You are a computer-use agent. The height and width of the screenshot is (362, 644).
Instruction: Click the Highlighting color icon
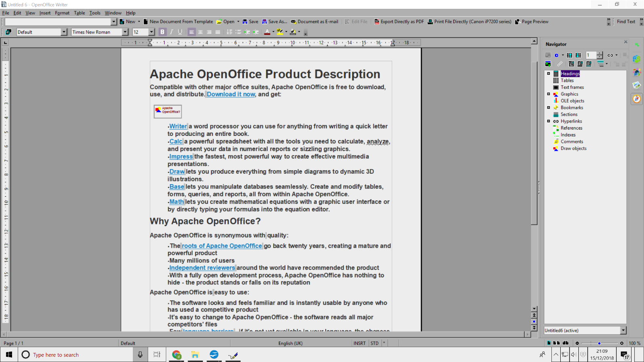pyautogui.click(x=280, y=32)
